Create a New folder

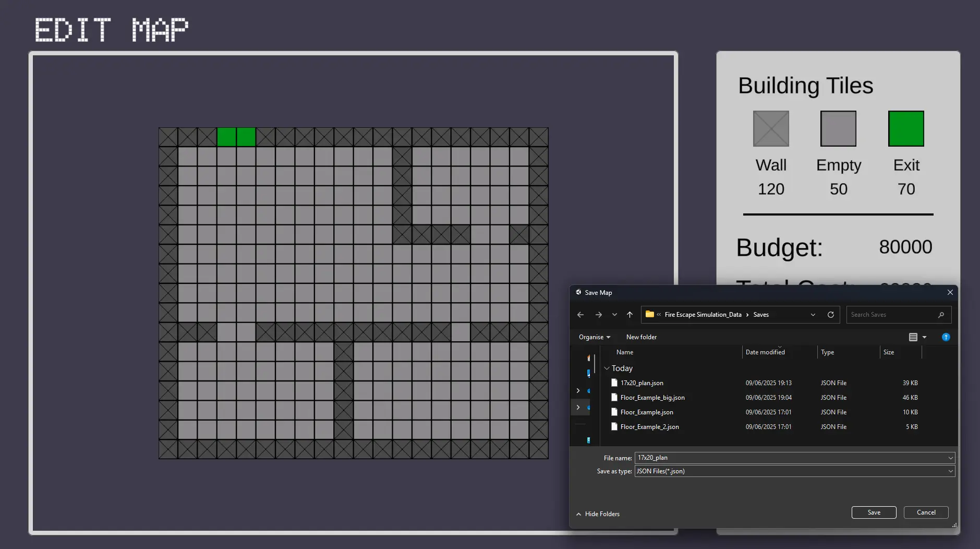641,337
